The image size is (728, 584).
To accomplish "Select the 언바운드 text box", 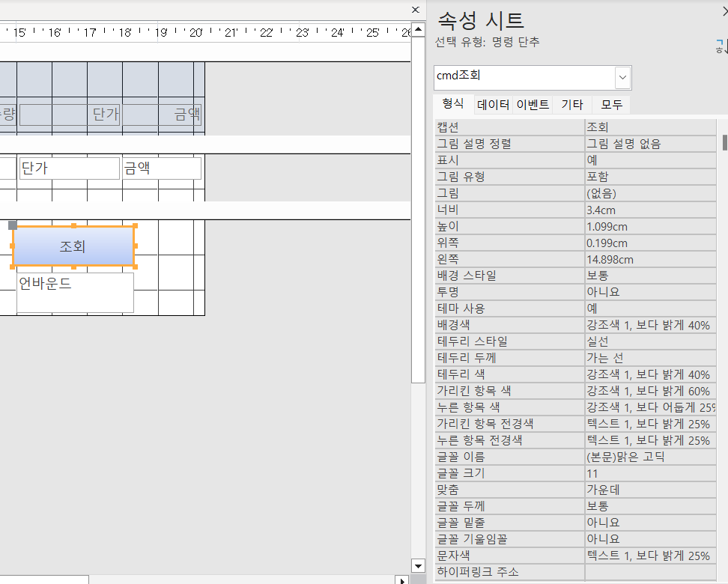I will pyautogui.click(x=75, y=293).
